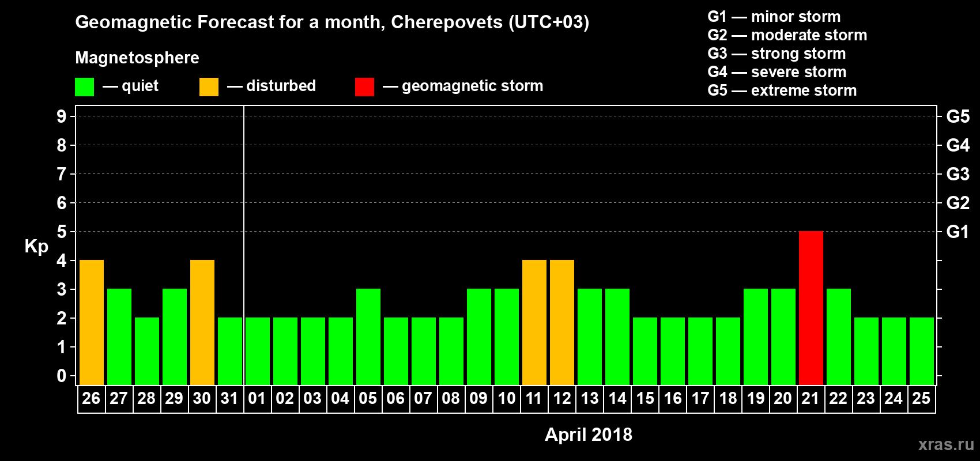Click the red geomagnetic storm legend swatch
Viewport: 980px width, 461px height.
(364, 87)
